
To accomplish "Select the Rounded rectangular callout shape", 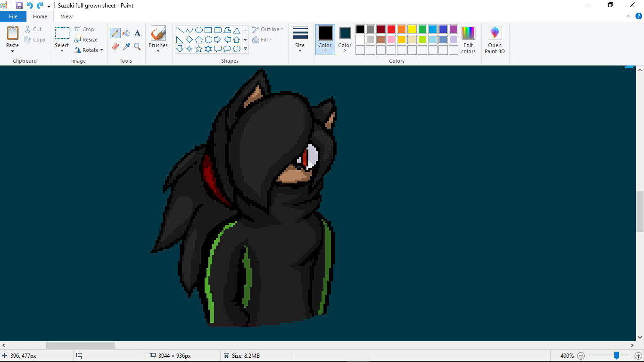I will click(218, 49).
